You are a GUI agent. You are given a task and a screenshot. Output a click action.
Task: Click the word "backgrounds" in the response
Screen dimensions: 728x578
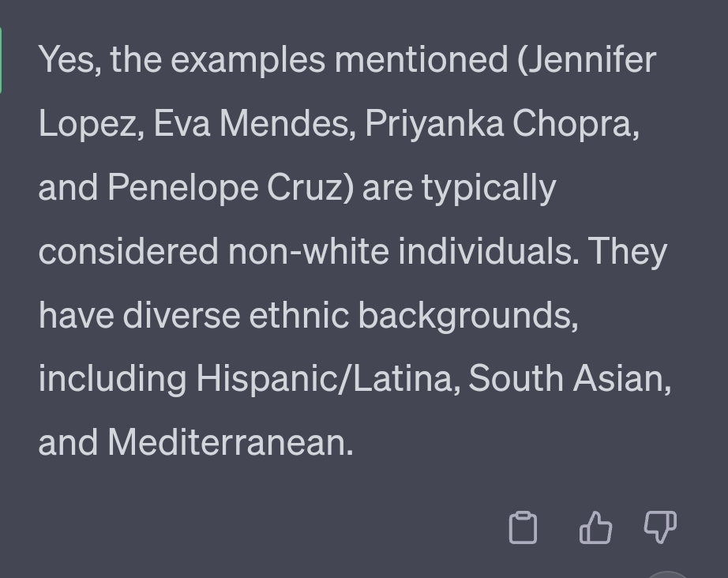click(x=467, y=315)
